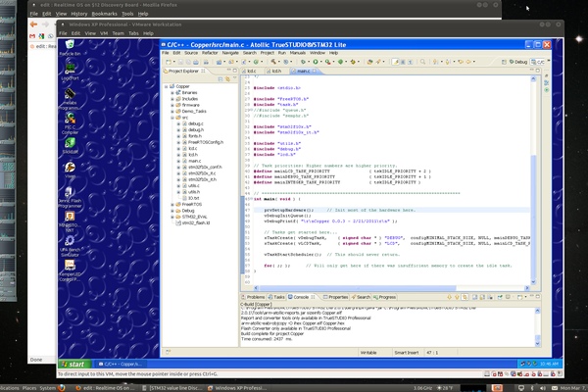The width and height of the screenshot is (588, 392).
Task: Click the New file toolbar icon
Action: (169, 62)
